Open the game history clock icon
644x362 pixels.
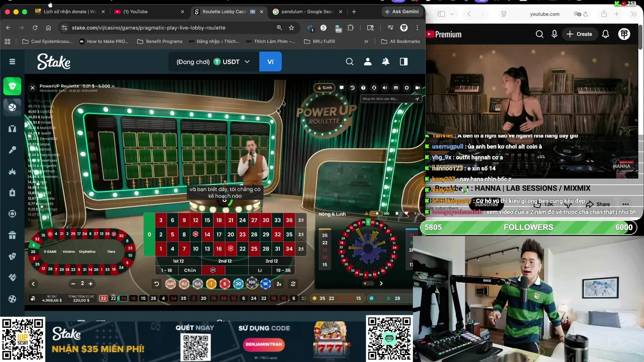click(x=352, y=87)
